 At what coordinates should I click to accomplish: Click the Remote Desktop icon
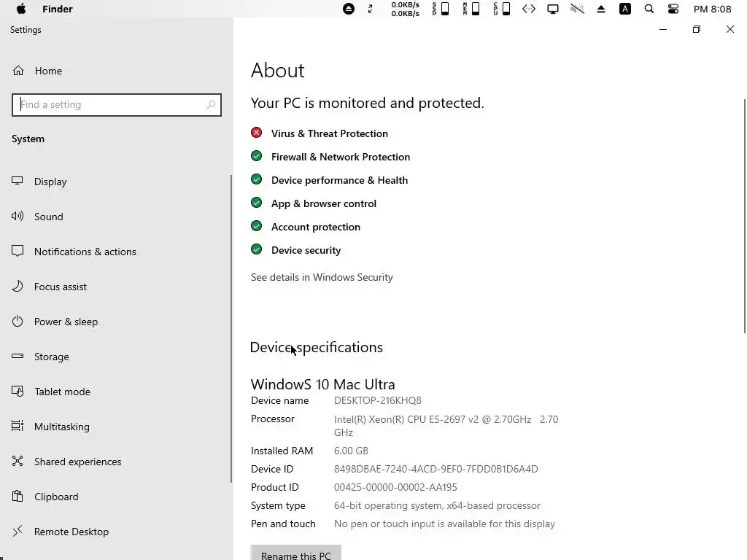pyautogui.click(x=18, y=531)
